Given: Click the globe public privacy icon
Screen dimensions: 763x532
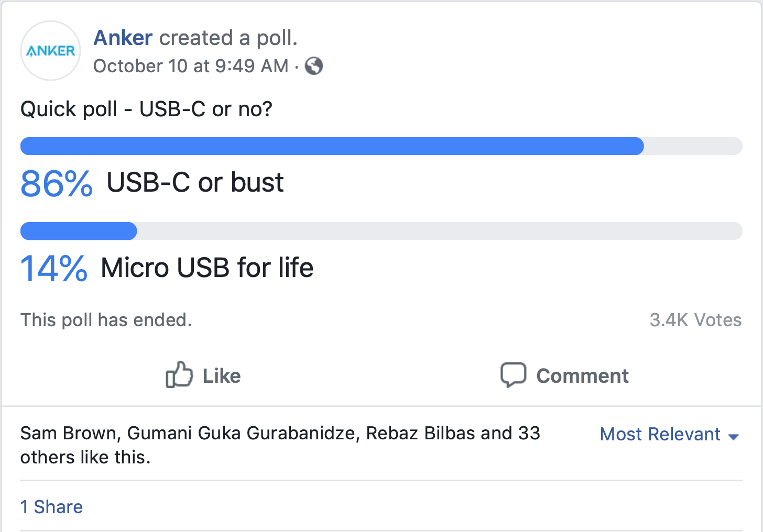Looking at the screenshot, I should (x=314, y=66).
